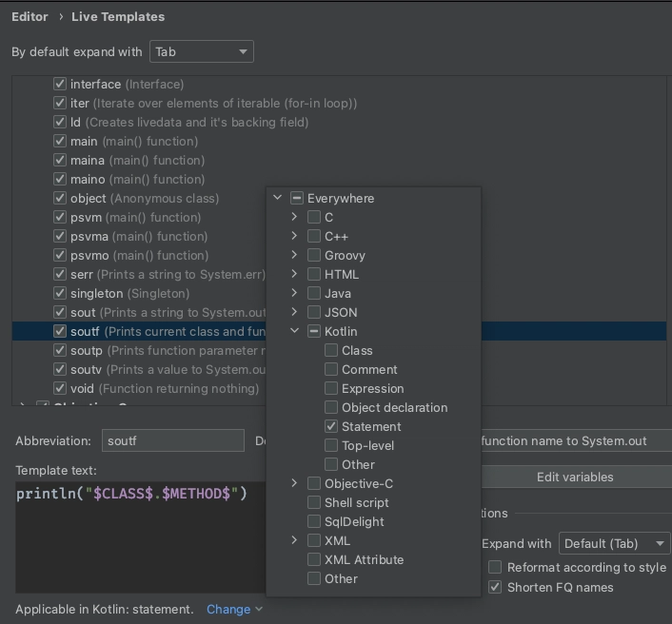Select the maino template row
Image resolution: width=672 pixels, height=624 pixels.
pyautogui.click(x=339, y=179)
